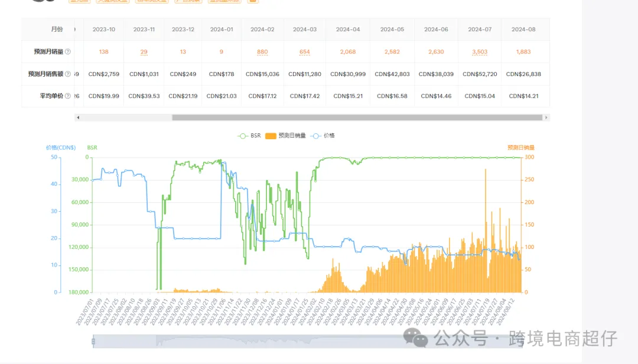Click the chart zoom slider left handle

[x=93, y=341]
